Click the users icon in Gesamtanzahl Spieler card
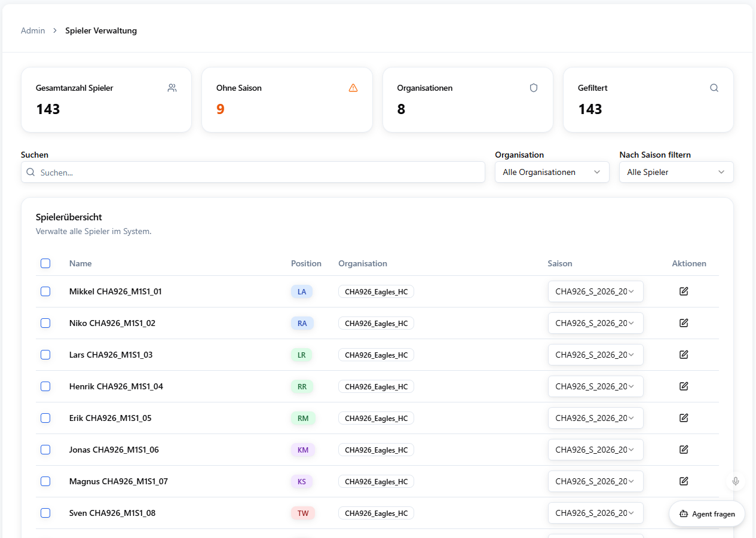This screenshot has height=538, width=756. (172, 88)
